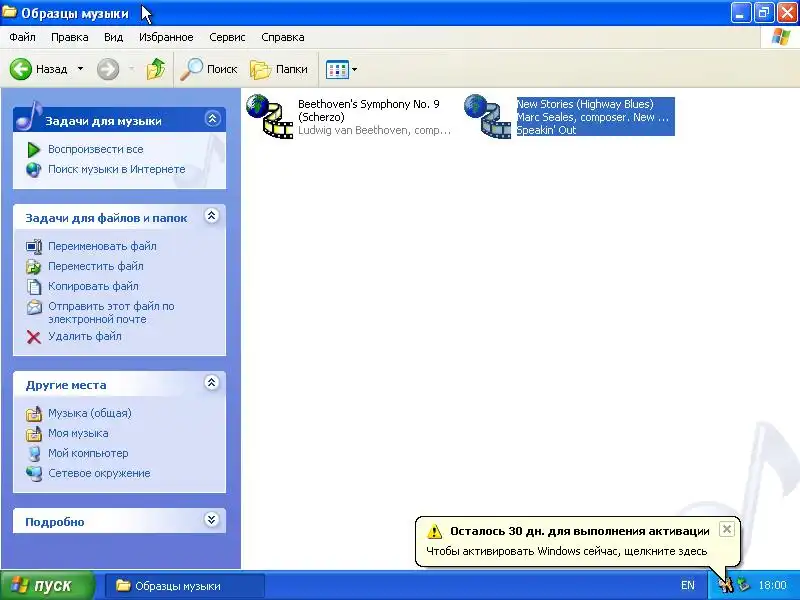The image size is (800, 600).
Task: Click the warning icon in activation balloon
Action: (434, 531)
